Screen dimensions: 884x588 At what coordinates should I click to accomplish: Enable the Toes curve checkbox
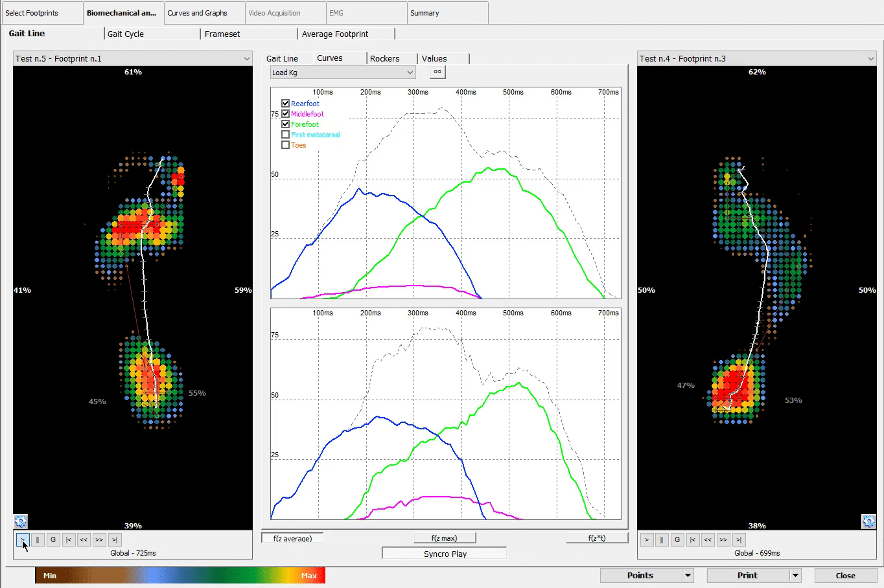[285, 144]
